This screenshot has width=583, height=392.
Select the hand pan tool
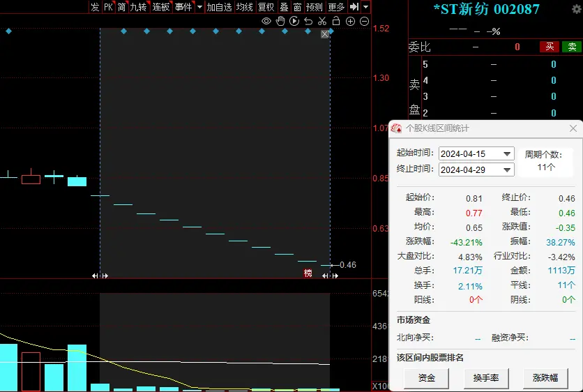pyautogui.click(x=280, y=22)
